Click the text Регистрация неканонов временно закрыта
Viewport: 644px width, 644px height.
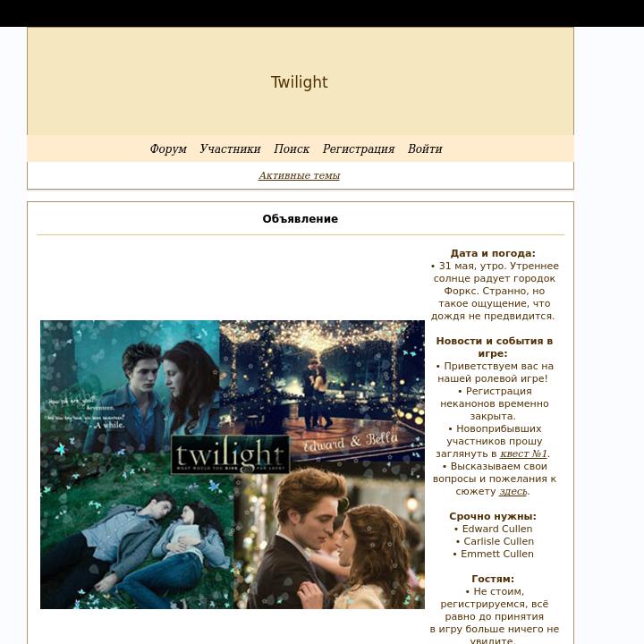(495, 403)
